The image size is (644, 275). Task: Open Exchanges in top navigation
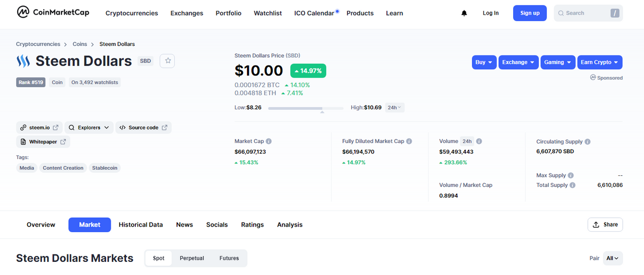pyautogui.click(x=187, y=13)
